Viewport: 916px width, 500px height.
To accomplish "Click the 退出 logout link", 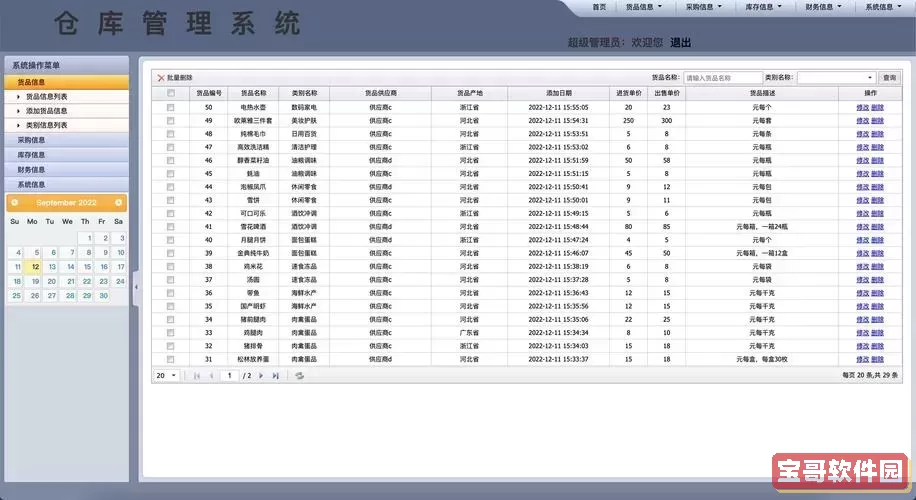I will (x=681, y=43).
